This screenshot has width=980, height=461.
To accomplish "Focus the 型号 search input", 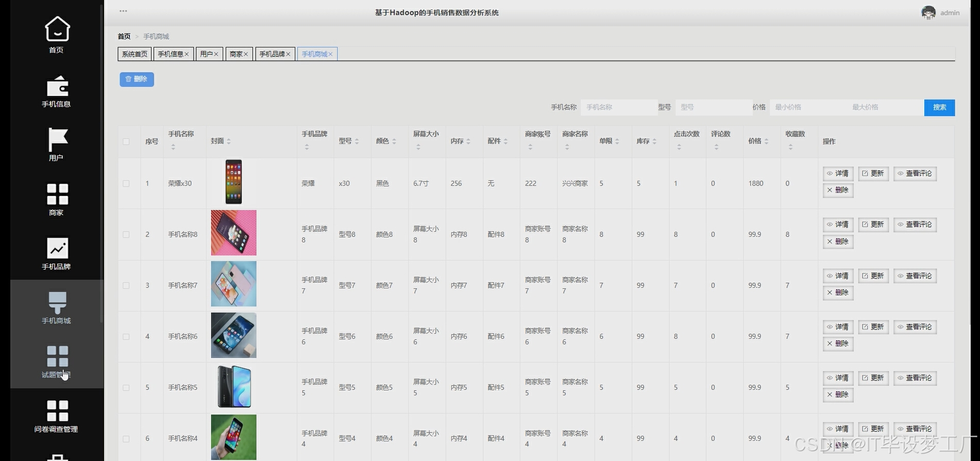I will [x=714, y=107].
